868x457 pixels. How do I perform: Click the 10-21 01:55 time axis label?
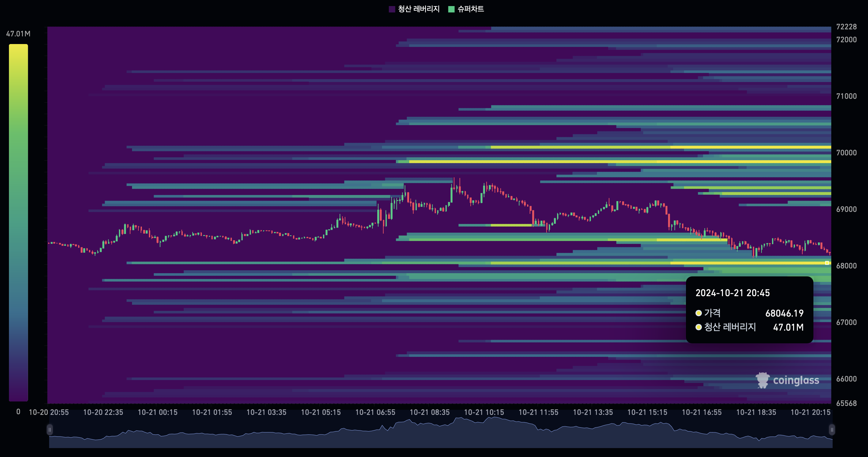point(212,412)
